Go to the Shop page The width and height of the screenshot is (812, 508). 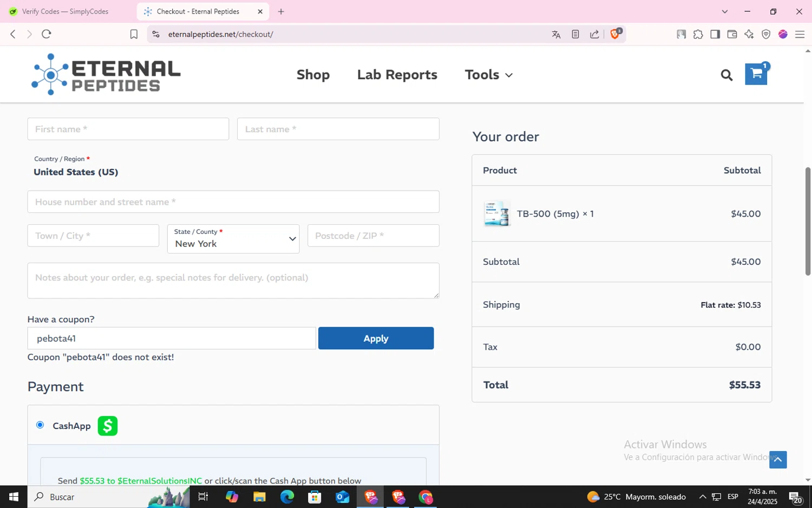[313, 75]
